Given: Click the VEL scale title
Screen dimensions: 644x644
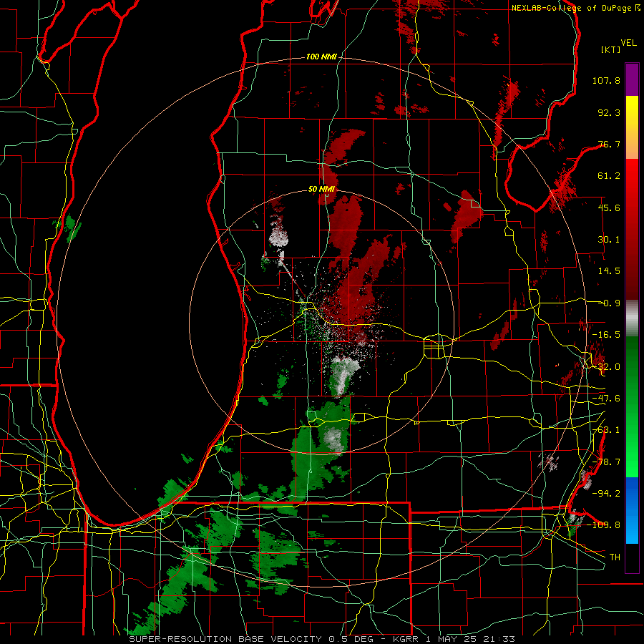Looking at the screenshot, I should [x=628, y=43].
